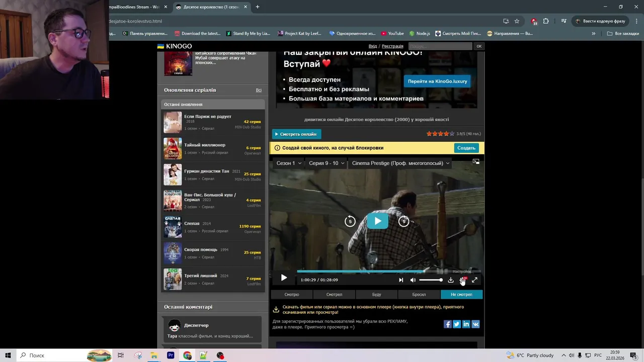The image size is (644, 362).
Task: Share on Facebook icon
Action: [448, 324]
